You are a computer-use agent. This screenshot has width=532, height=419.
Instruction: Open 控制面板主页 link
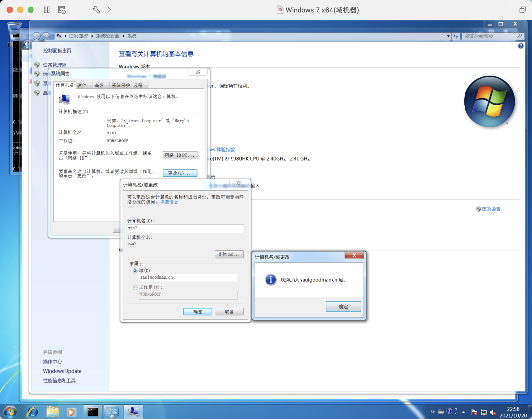(57, 50)
